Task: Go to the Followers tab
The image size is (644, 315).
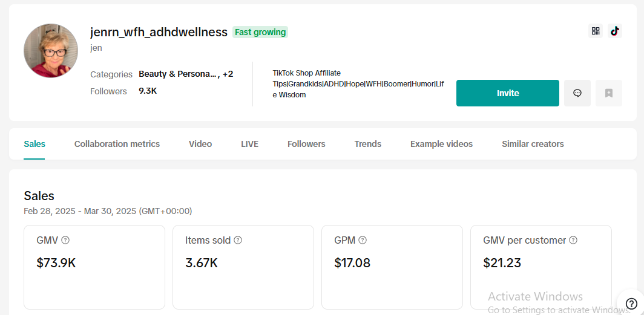Action: pos(306,144)
